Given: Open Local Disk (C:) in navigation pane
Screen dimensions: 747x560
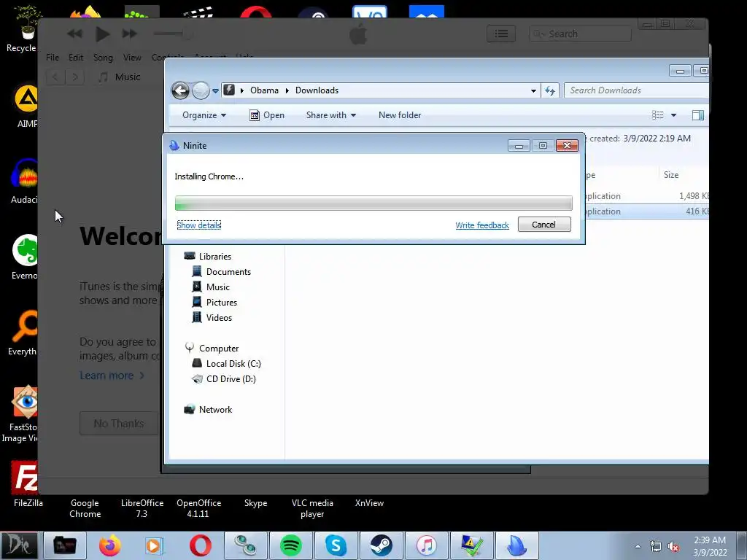Looking at the screenshot, I should pyautogui.click(x=226, y=363).
